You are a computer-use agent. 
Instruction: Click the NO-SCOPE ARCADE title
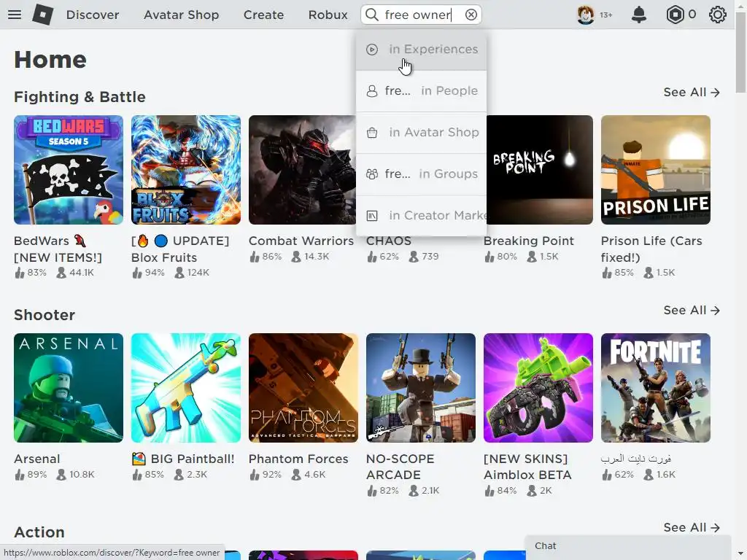pos(400,467)
